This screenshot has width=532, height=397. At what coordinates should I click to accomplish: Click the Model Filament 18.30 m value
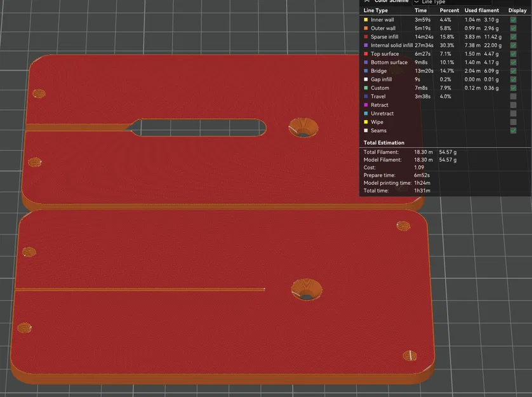tap(423, 159)
